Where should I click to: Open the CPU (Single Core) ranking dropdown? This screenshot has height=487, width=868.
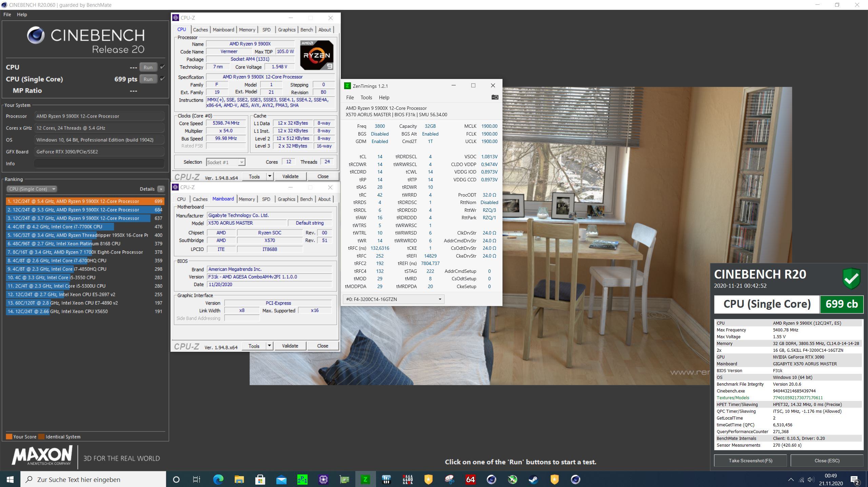[x=32, y=189]
